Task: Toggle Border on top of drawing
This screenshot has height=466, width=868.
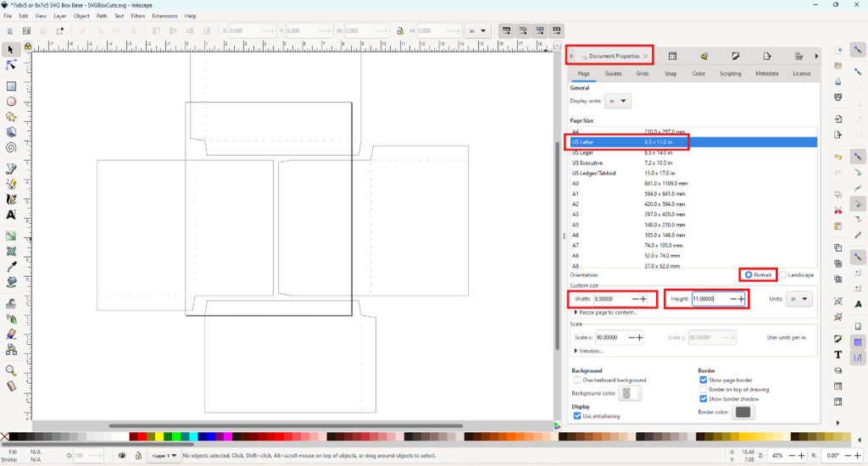Action: [703, 390]
